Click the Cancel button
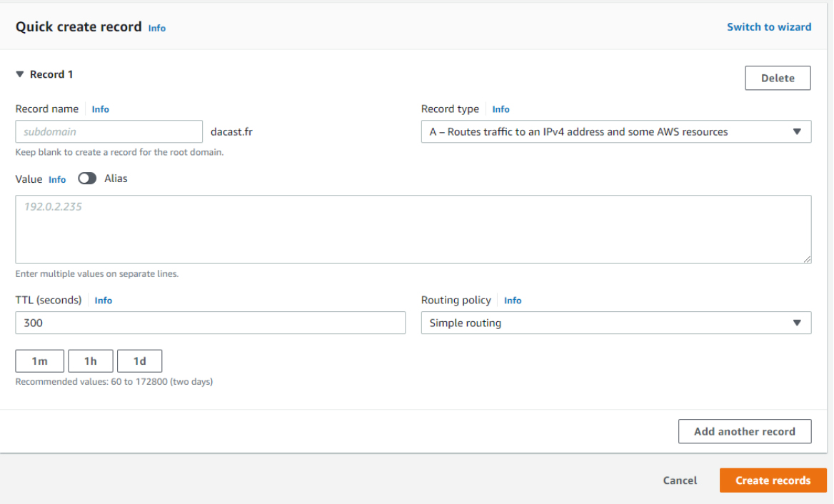This screenshot has height=504, width=834. (x=679, y=480)
